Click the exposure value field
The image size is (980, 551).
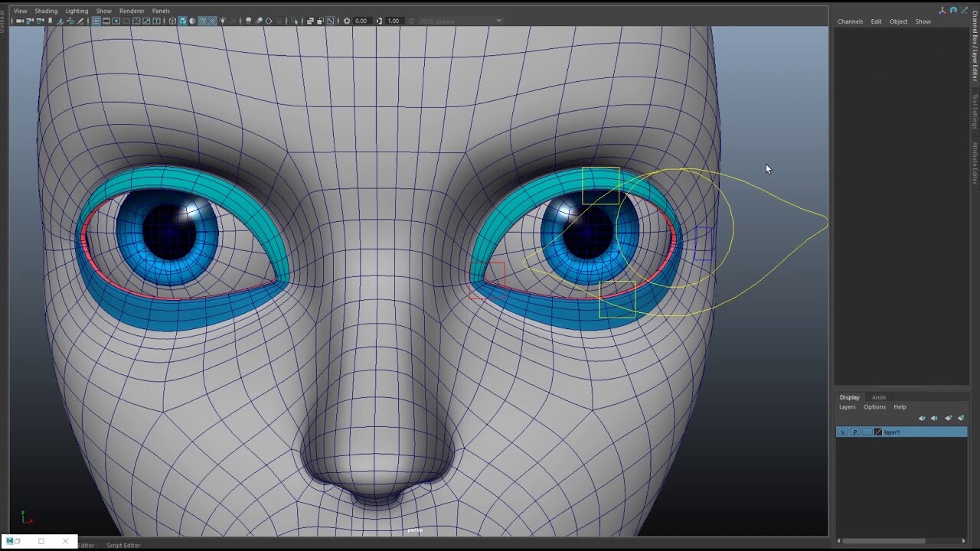click(360, 21)
